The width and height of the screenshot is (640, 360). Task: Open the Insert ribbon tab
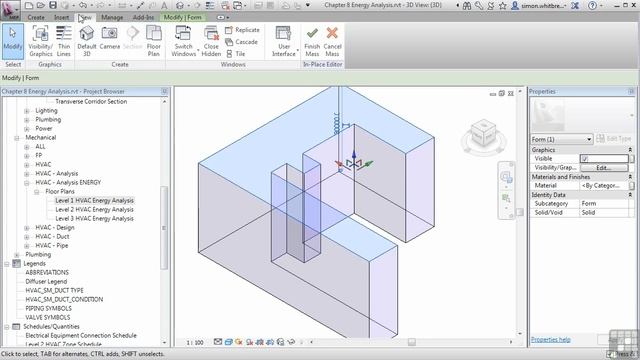point(61,18)
